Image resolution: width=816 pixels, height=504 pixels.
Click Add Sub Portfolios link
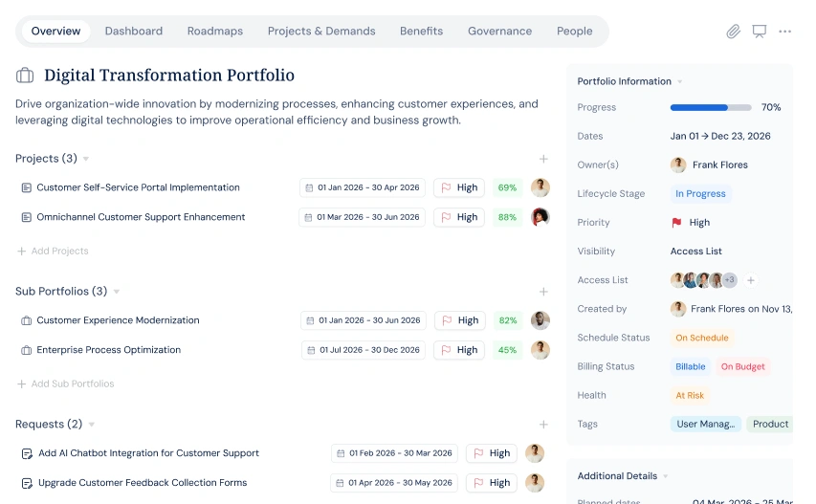pyautogui.click(x=66, y=383)
